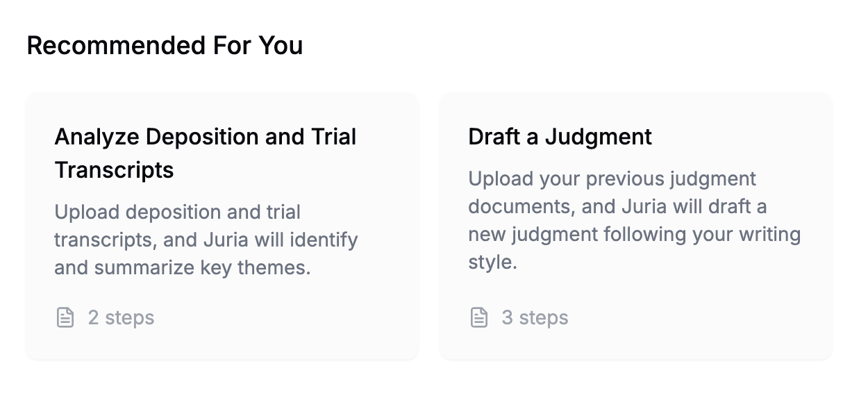Viewport: 868px width, 400px height.
Task: Click the word "style." ending the judgment description
Action: click(x=492, y=263)
